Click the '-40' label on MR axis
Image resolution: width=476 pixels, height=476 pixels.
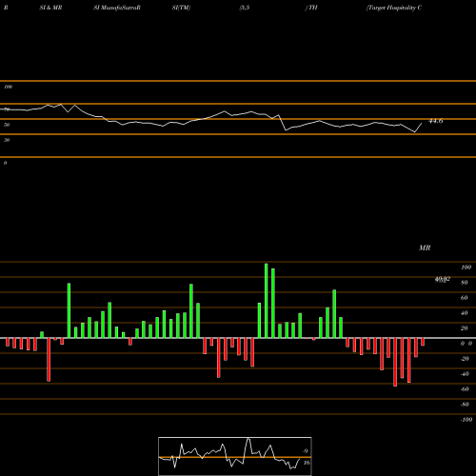coord(465,374)
